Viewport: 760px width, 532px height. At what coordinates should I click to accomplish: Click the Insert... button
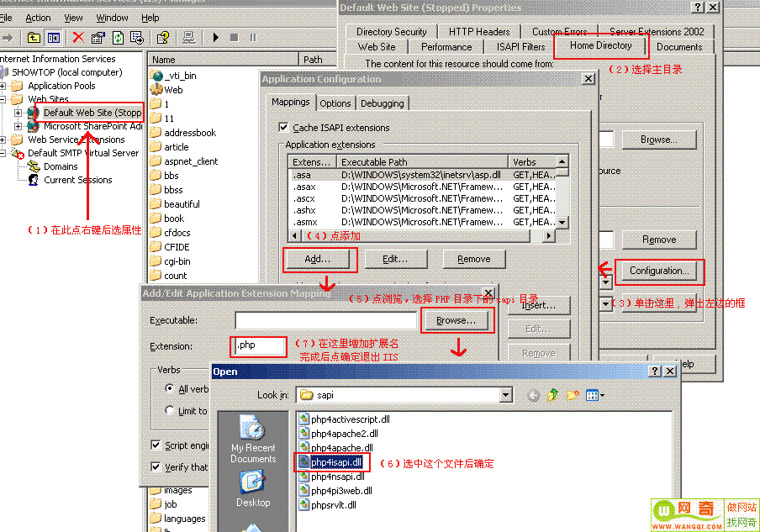pyautogui.click(x=539, y=305)
